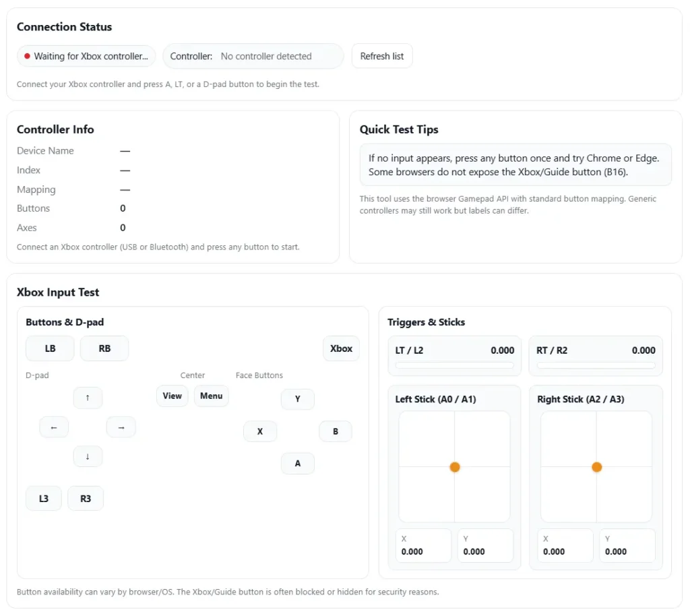The image size is (690, 616).
Task: Click the orange Left Stick position dot
Action: (x=455, y=467)
